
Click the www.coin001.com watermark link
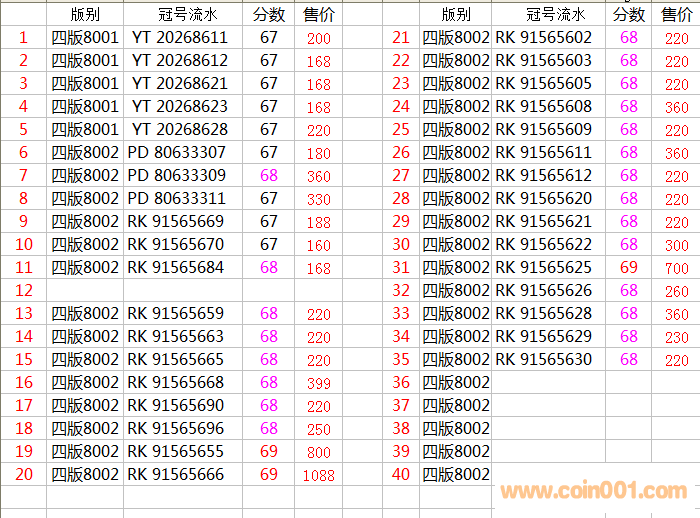594,491
